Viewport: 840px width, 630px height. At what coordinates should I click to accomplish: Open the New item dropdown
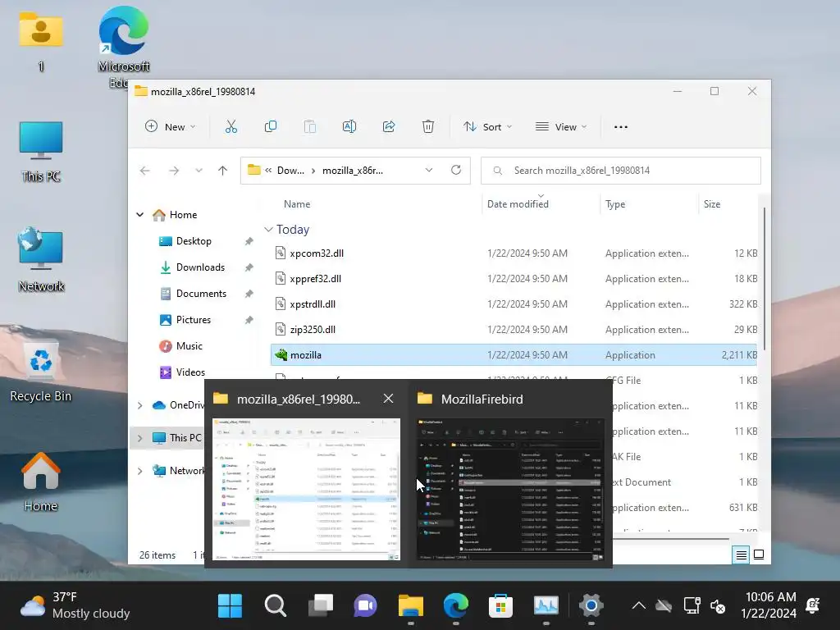coord(171,127)
